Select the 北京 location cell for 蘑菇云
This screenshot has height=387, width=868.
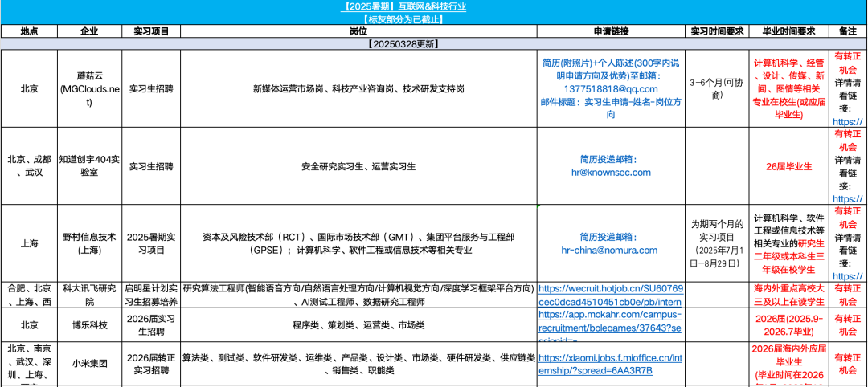29,88
